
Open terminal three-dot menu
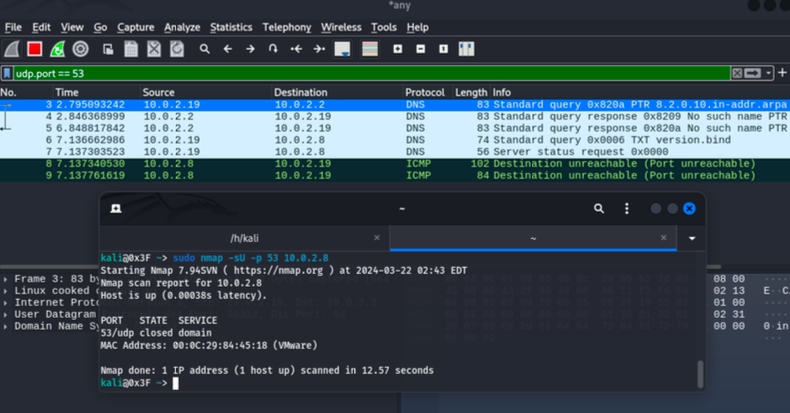click(627, 209)
